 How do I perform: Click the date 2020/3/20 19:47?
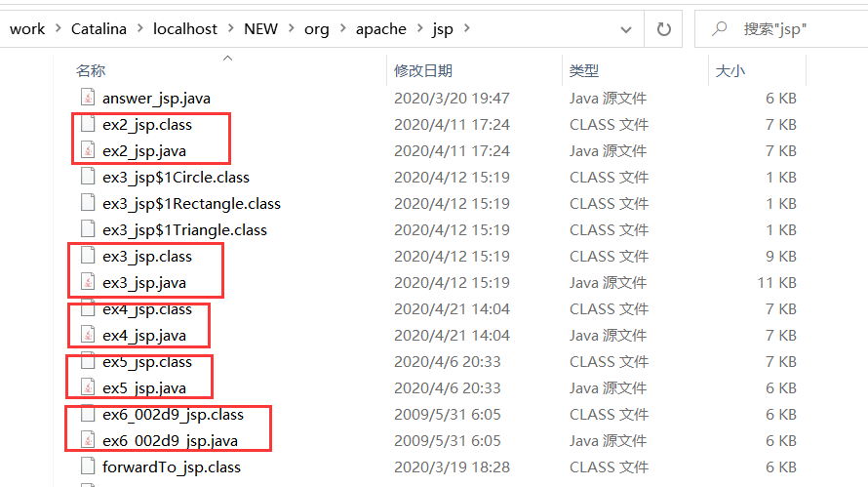tap(452, 98)
